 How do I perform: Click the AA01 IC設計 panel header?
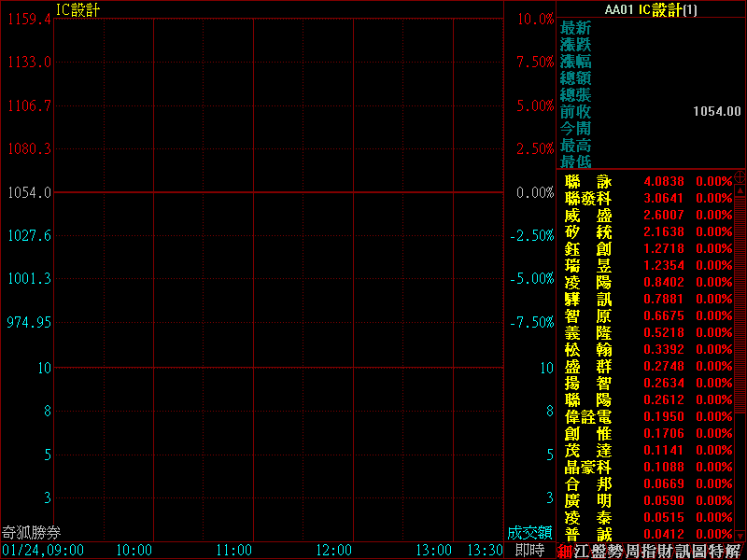pos(651,9)
